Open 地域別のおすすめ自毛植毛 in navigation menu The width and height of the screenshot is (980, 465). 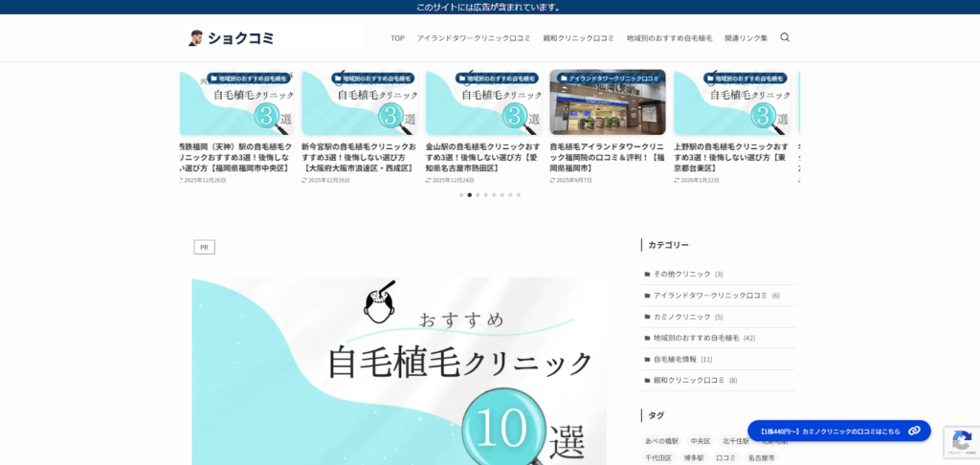669,38
